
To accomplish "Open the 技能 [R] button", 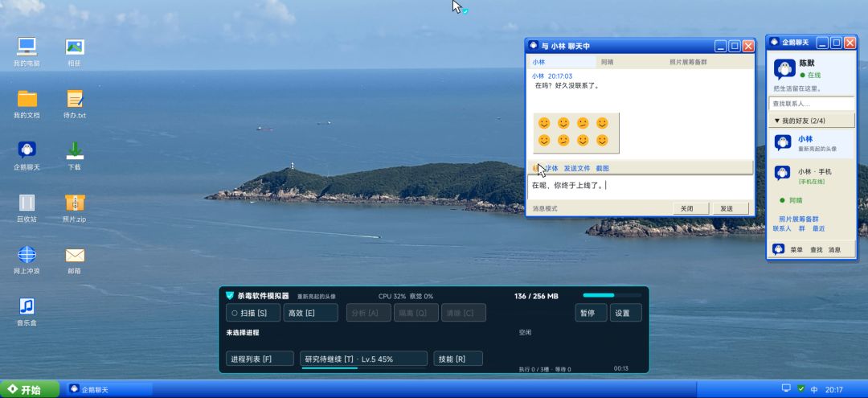I will pos(458,359).
